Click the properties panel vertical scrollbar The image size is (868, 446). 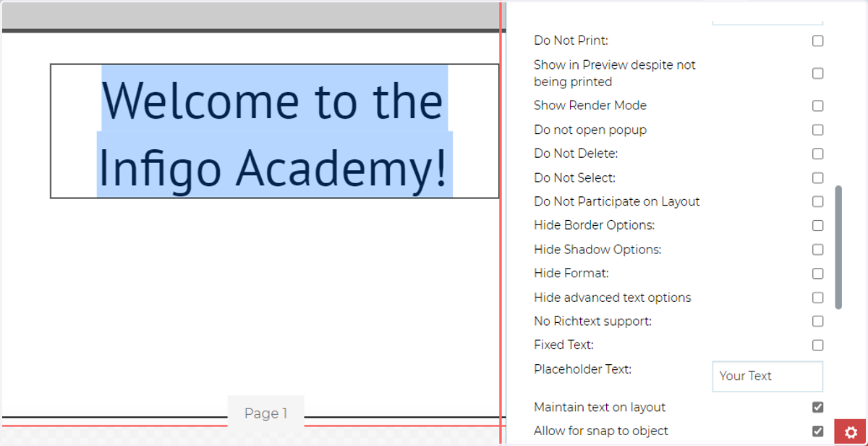coord(838,247)
